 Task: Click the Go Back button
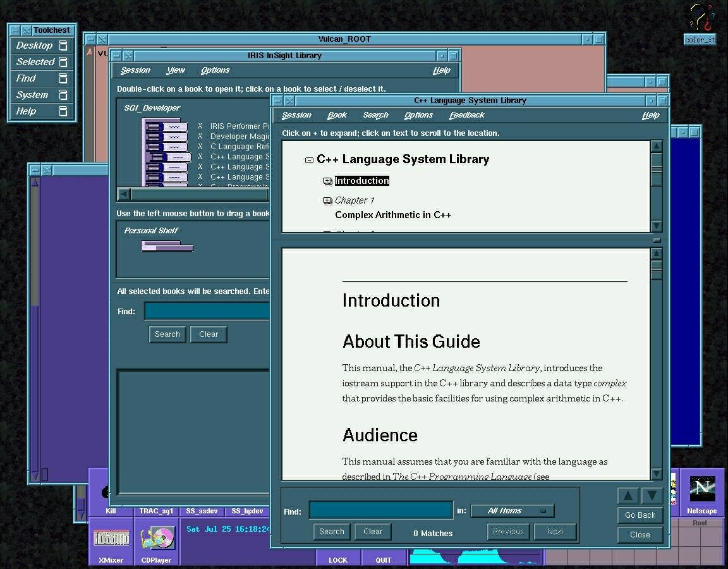[640, 515]
